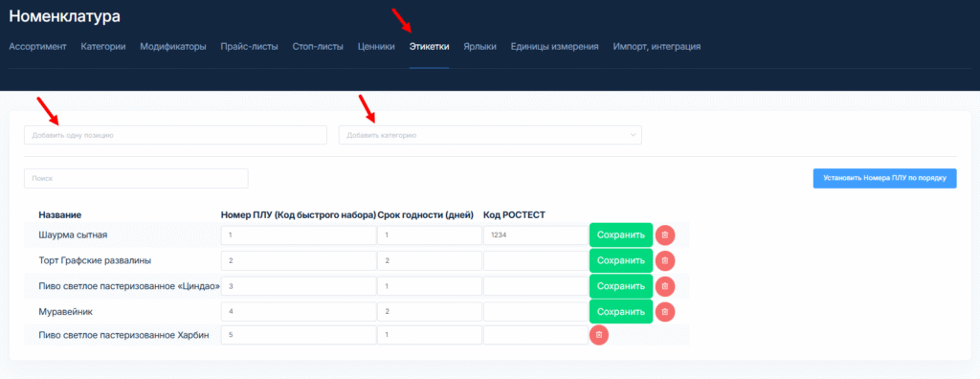This screenshot has width=980, height=379.
Task: Remove the Муравейник row via trash icon
Action: pyautogui.click(x=665, y=311)
